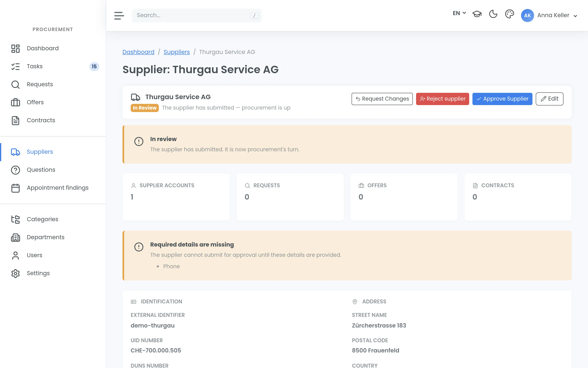Select Suppliers in the sidebar
Image resolution: width=588 pixels, height=368 pixels.
click(x=53, y=152)
